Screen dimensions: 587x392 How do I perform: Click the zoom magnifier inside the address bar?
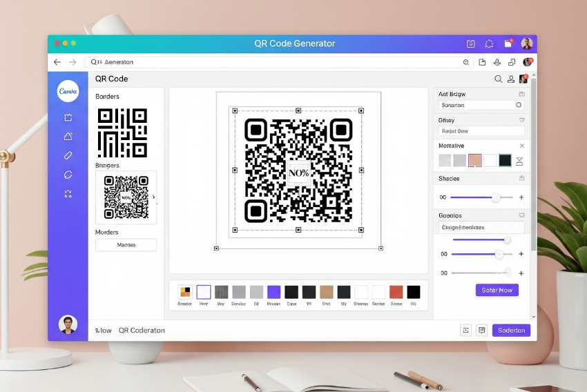point(466,62)
